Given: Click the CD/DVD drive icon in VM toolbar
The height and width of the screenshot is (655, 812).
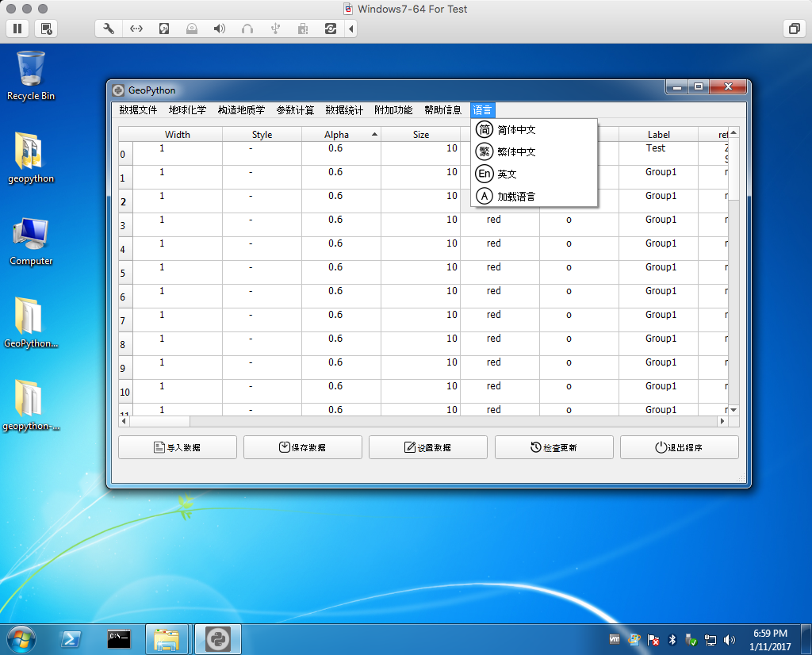Looking at the screenshot, I should [x=192, y=29].
